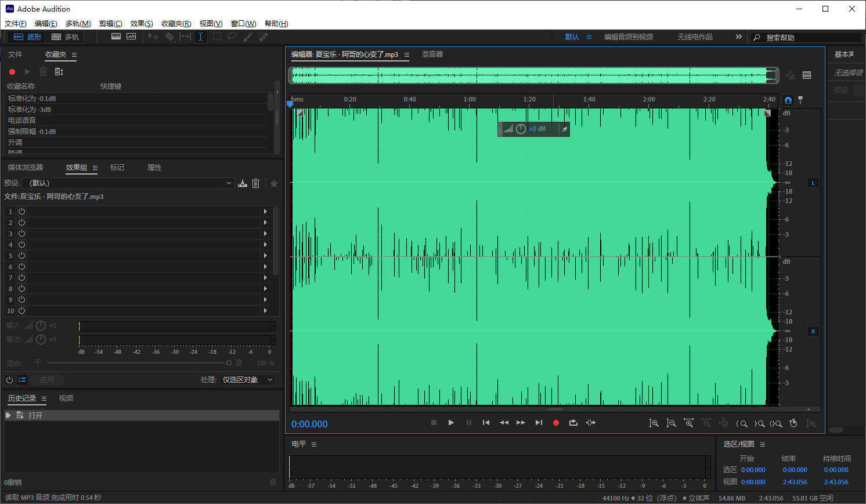Screen dimensions: 866x504
Task: Click the Loop Playback icon
Action: [573, 423]
